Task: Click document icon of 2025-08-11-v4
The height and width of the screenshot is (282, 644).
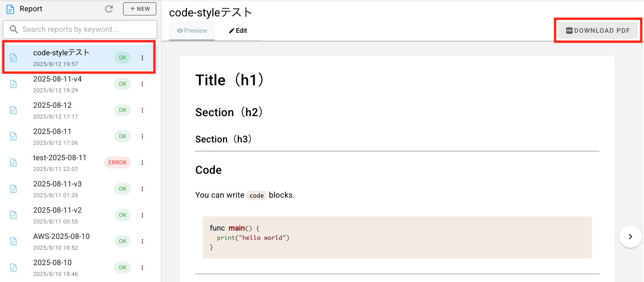Action: click(x=14, y=84)
